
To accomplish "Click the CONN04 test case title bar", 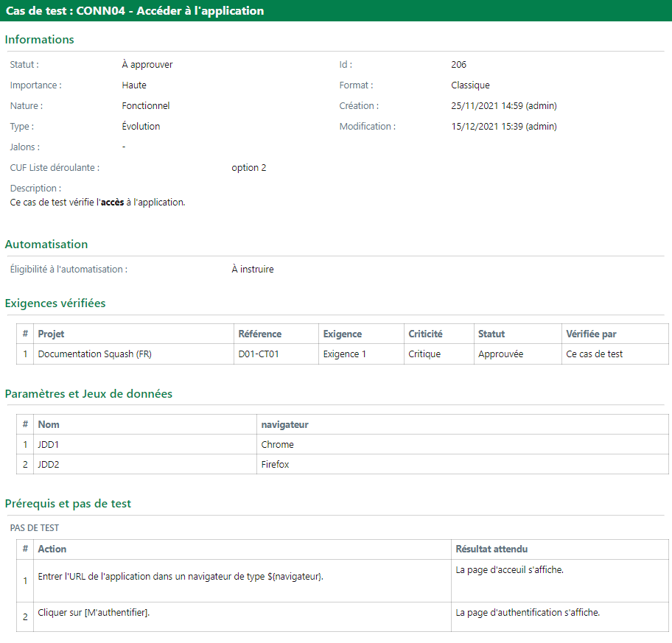I will (135, 11).
